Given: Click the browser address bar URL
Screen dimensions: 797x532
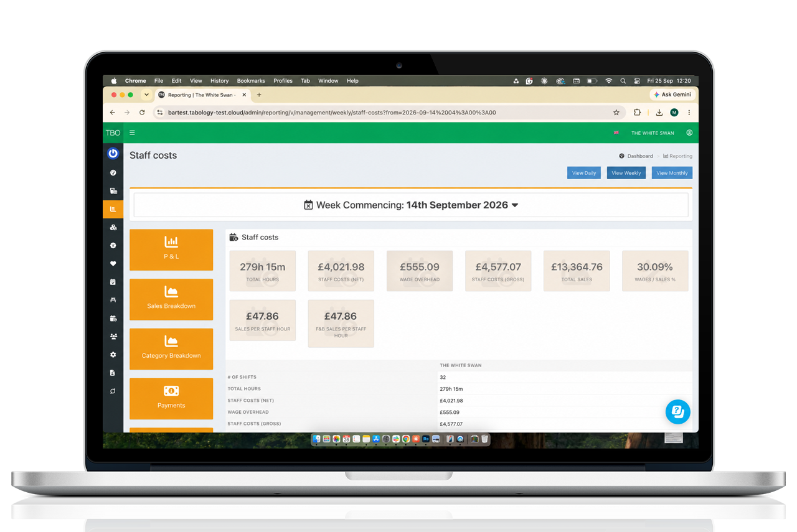Looking at the screenshot, I should (332, 113).
